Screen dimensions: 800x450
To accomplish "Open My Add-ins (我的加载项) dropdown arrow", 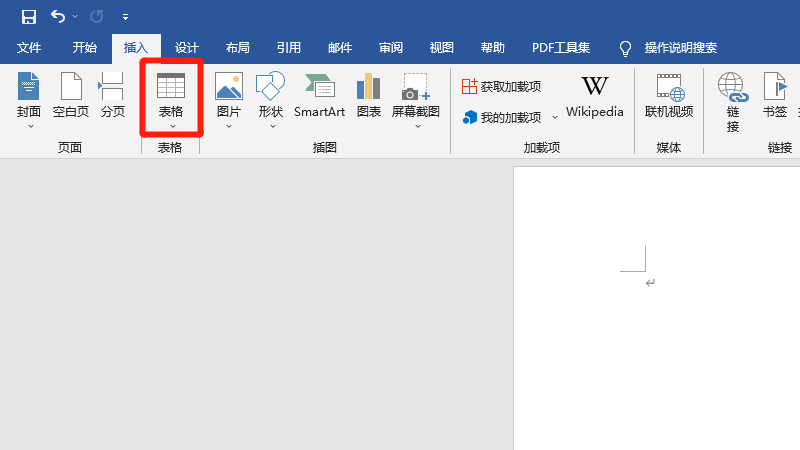I will pos(555,118).
